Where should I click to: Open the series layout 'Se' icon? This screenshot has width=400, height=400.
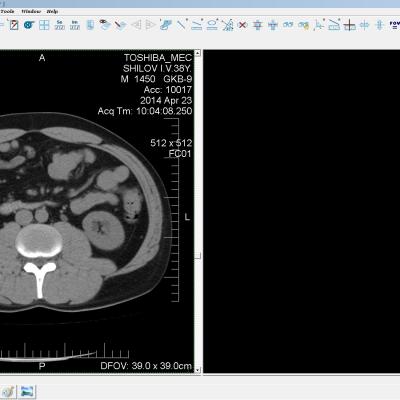click(x=60, y=25)
